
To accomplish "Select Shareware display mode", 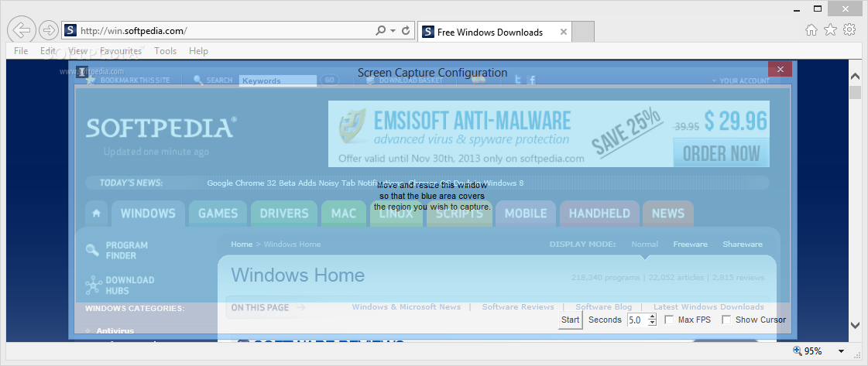I will 743,244.
